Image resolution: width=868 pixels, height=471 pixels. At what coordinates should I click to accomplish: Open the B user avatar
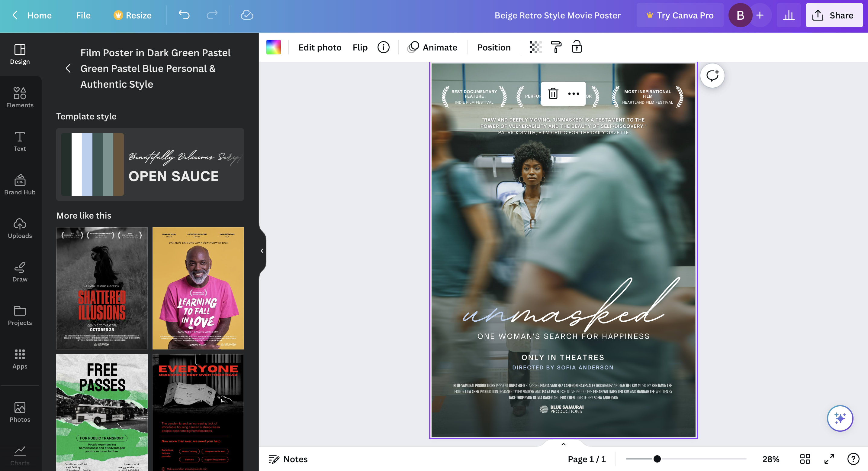pos(740,15)
